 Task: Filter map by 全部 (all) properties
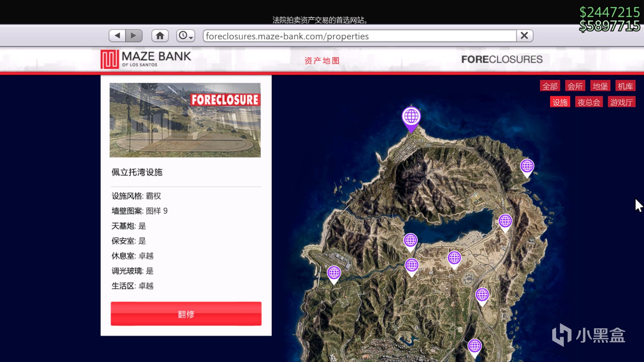[x=550, y=86]
